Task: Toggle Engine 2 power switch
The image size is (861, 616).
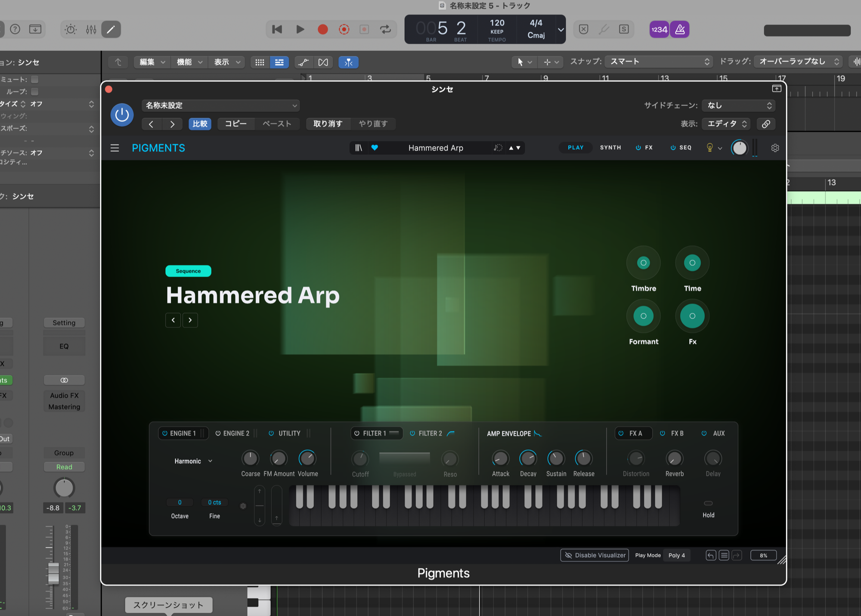Action: coord(218,433)
